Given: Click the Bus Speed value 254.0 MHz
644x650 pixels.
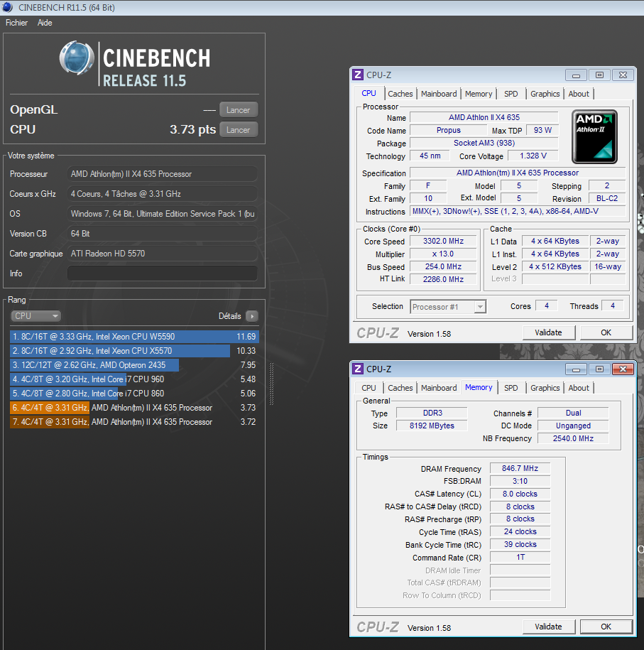Looking at the screenshot, I should (x=443, y=266).
